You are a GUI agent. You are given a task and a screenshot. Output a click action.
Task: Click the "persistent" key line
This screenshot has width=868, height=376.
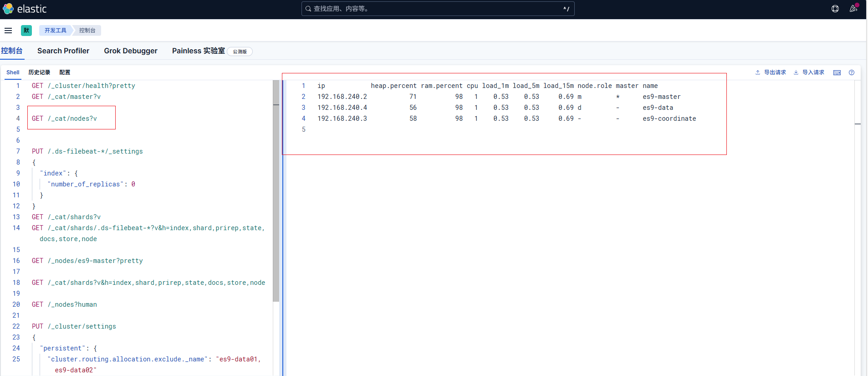pyautogui.click(x=68, y=348)
